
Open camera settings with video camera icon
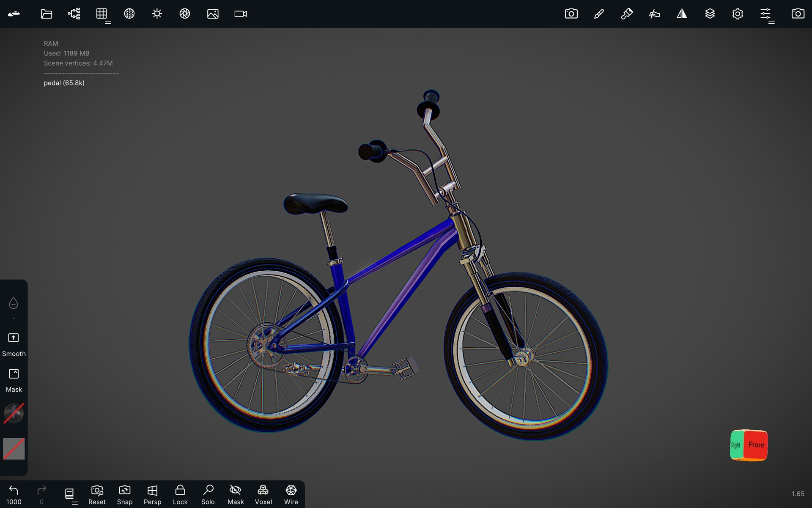[x=240, y=14]
